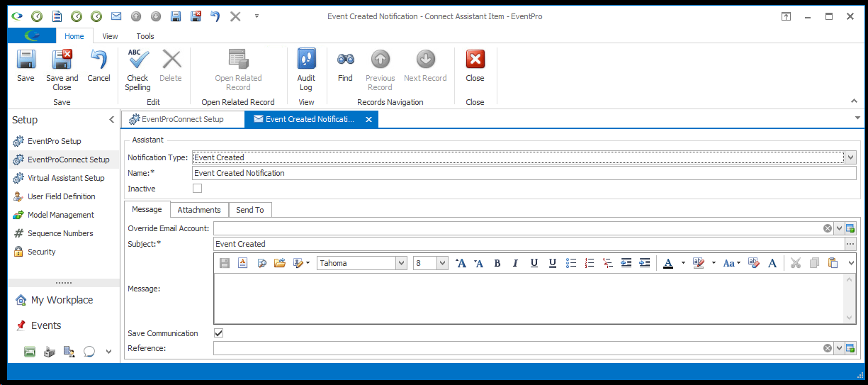This screenshot has width=868, height=385.
Task: Click open folder icon in editor toolbar
Action: (280, 263)
